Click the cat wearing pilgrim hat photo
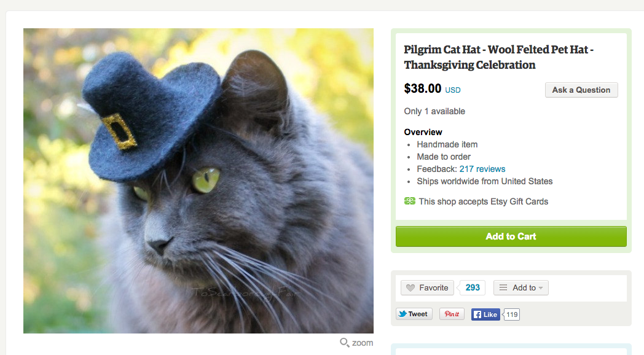644x355 pixels. pyautogui.click(x=198, y=181)
